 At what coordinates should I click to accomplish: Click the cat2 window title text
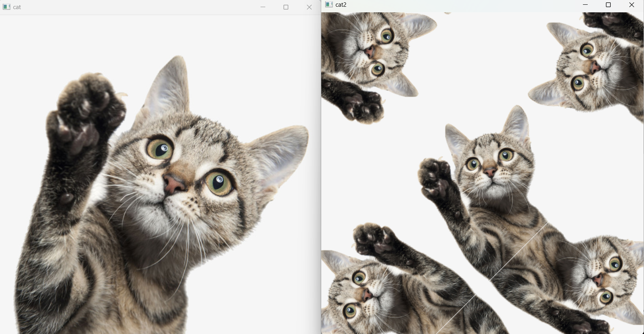coord(341,4)
